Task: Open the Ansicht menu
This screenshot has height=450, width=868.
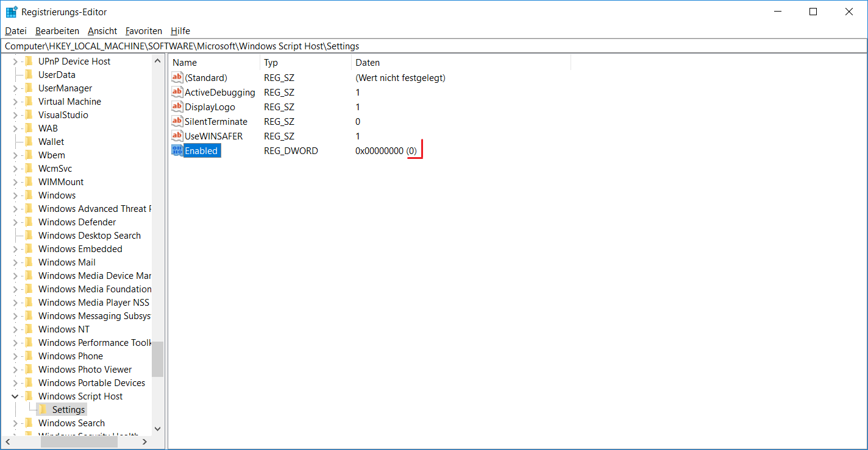Action: [x=102, y=30]
